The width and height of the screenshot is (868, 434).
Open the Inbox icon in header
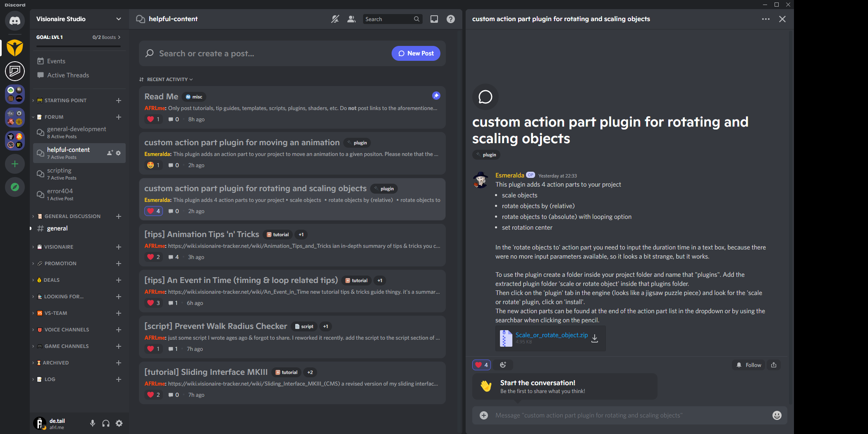point(434,19)
